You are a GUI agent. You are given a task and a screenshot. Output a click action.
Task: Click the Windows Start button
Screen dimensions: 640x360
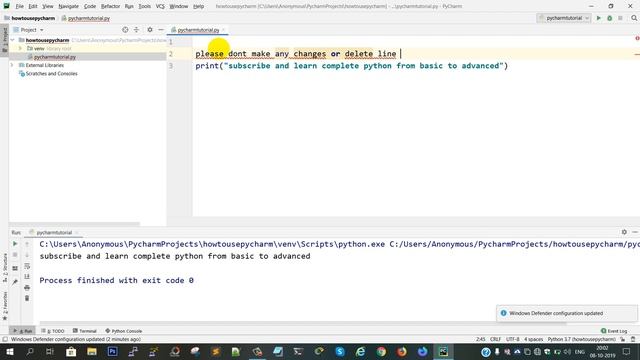coord(9,351)
